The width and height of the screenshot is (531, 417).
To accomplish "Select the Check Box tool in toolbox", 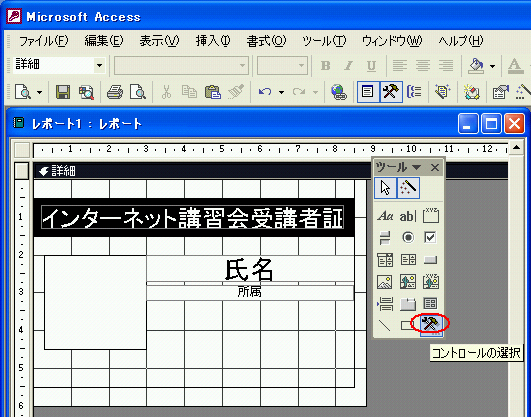I will tap(430, 237).
